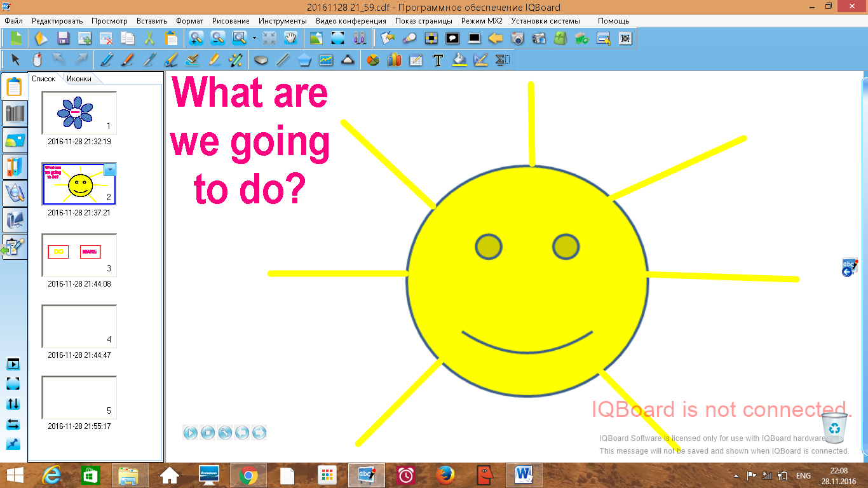Select the arrow selection tool
This screenshot has height=488, width=868.
tap(16, 60)
